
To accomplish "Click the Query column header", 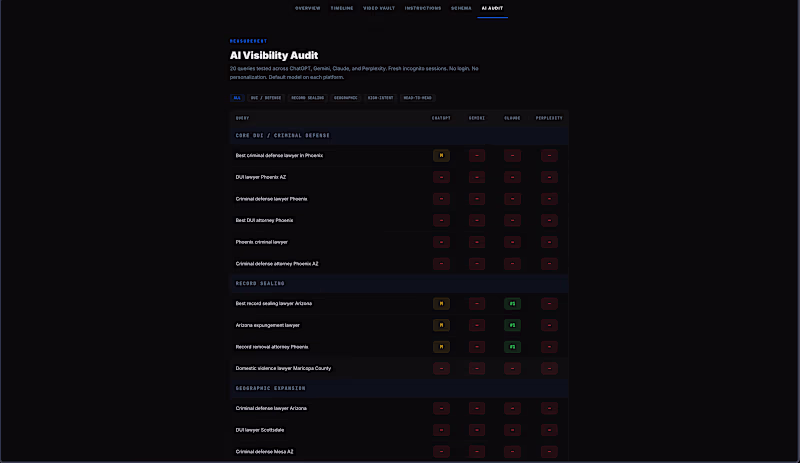I will 242,118.
